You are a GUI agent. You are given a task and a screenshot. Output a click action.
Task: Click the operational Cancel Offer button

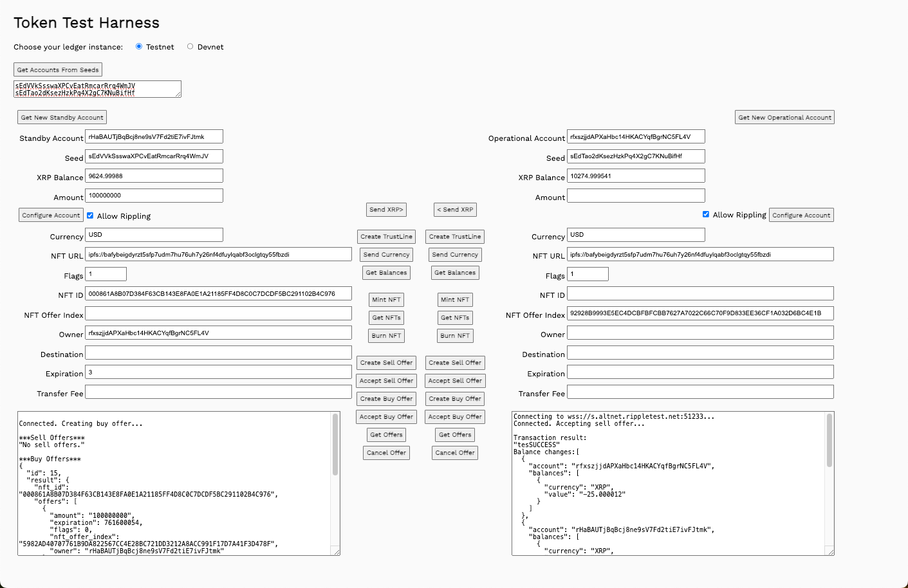(x=455, y=453)
